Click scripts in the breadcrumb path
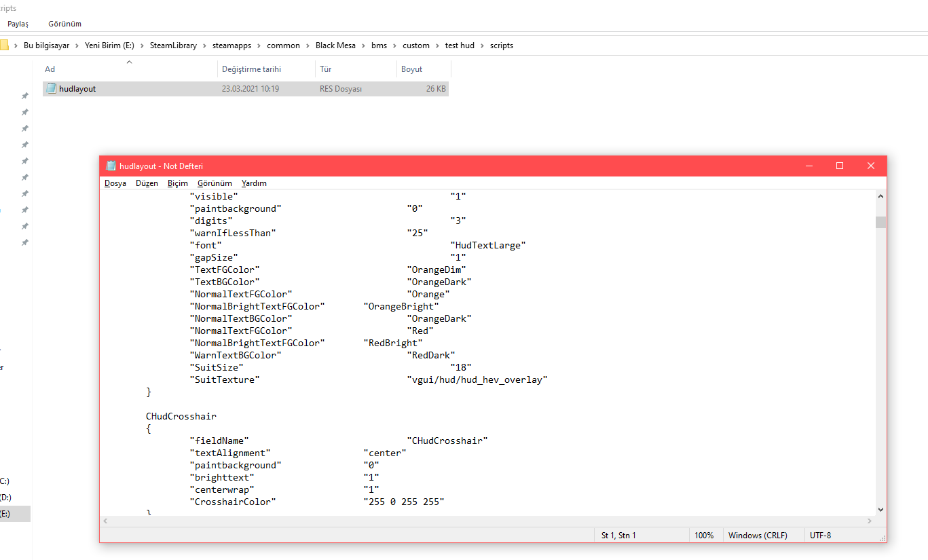This screenshot has width=928, height=560. (502, 45)
